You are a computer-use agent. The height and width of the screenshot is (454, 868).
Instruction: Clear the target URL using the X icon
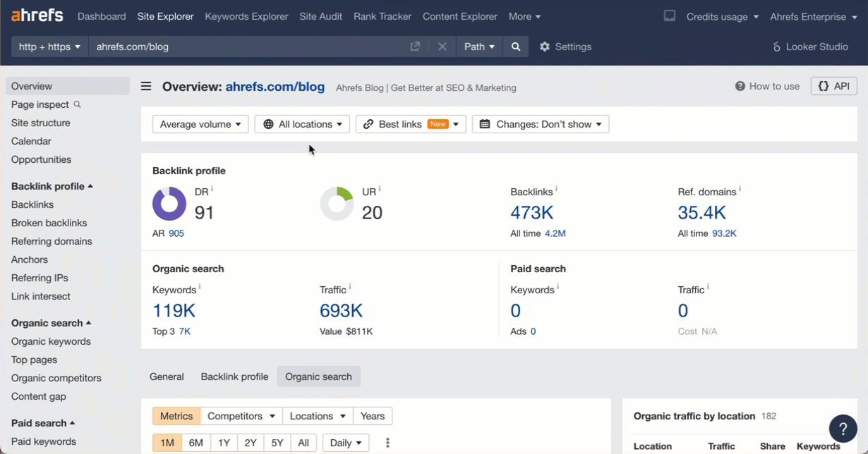pyautogui.click(x=442, y=47)
